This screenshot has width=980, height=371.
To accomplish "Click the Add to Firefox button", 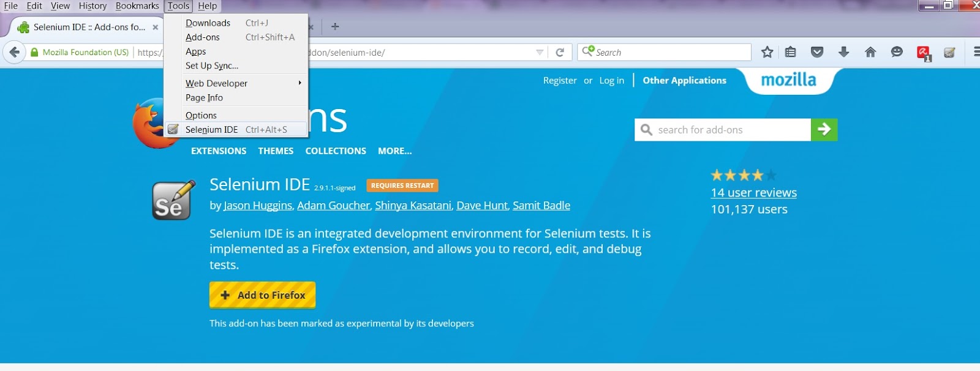I will click(x=263, y=295).
